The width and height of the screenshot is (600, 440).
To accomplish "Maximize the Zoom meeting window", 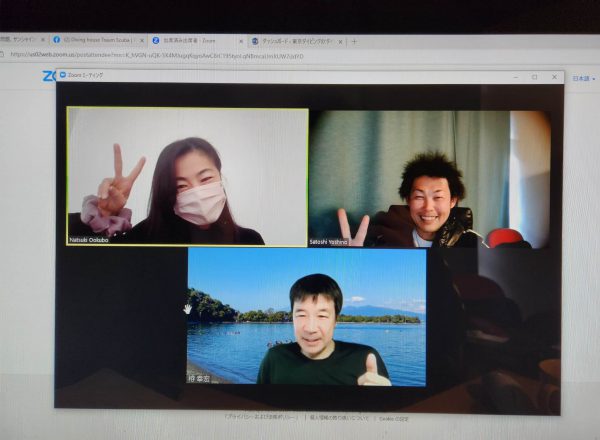I will (534, 76).
